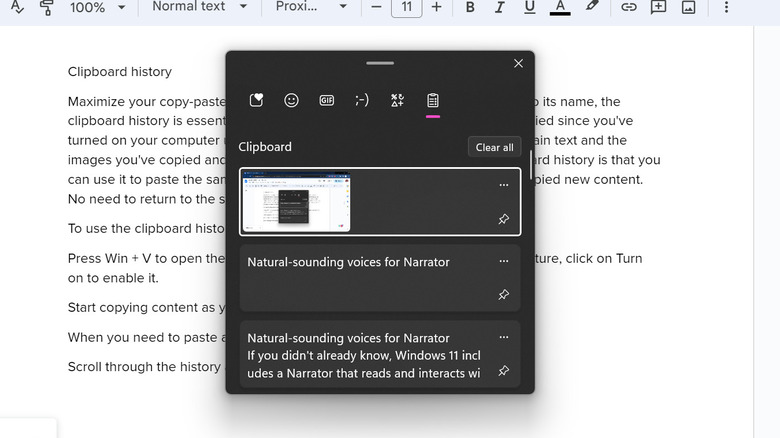Screen dimensions: 780x438
Task: Open the text color picker
Action: (560, 7)
